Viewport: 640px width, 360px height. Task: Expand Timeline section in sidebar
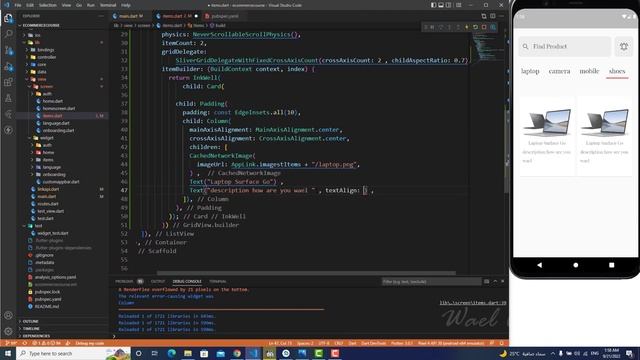tap(31, 329)
